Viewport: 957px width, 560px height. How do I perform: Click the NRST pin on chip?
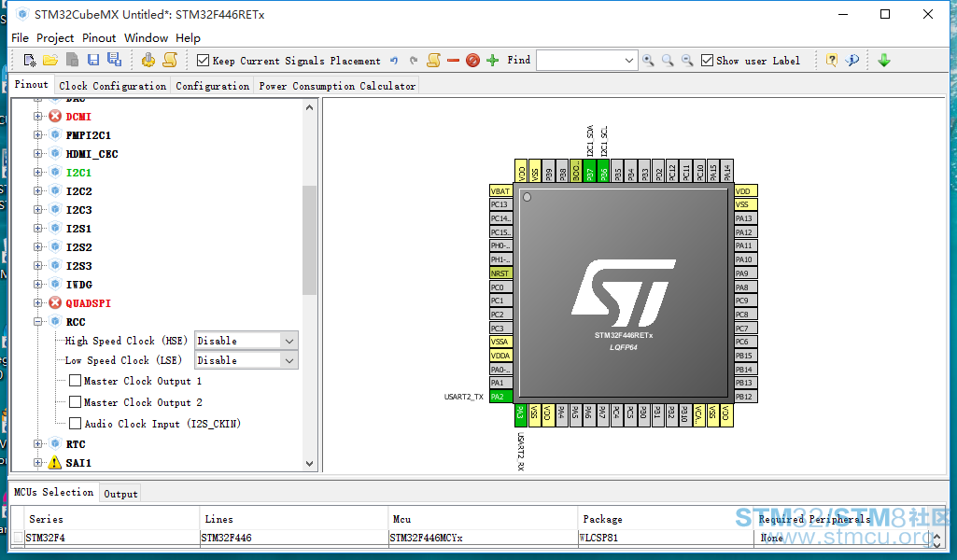pos(501,273)
